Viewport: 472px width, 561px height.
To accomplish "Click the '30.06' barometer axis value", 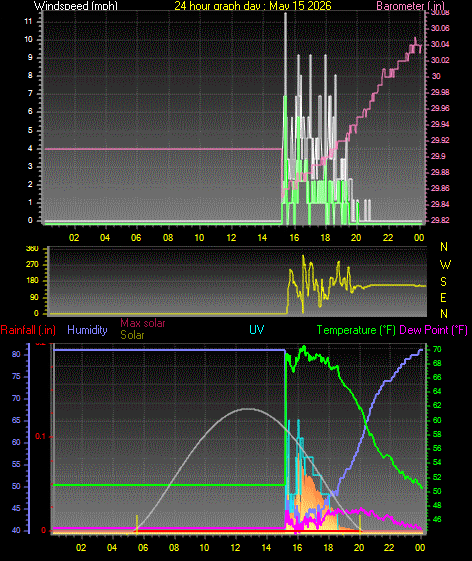I will (x=440, y=28).
